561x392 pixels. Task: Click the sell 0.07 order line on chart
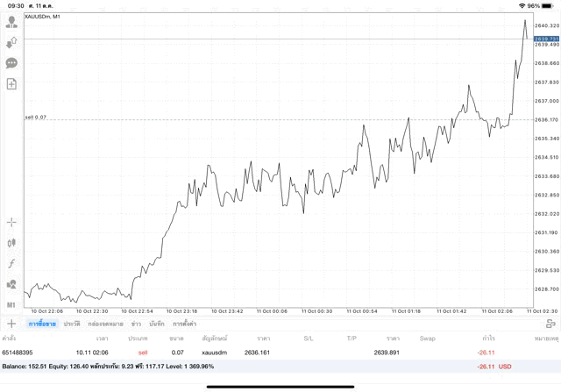coord(263,119)
